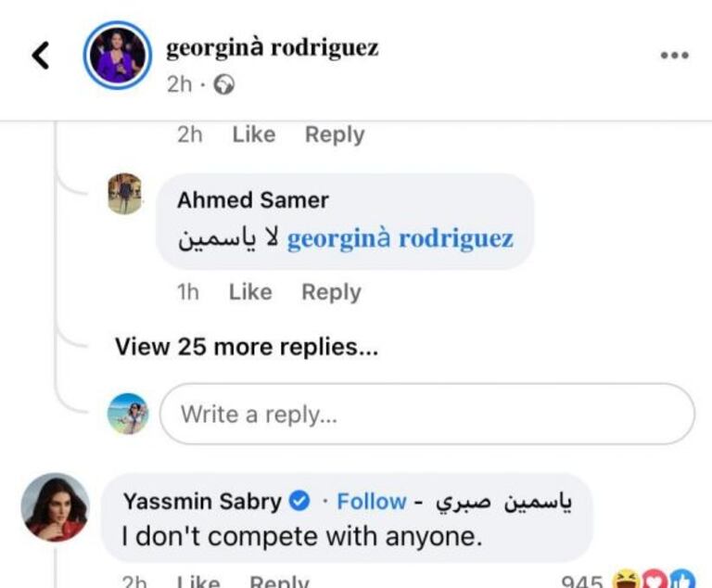Like Ahmed Samer's reply
The width and height of the screenshot is (712, 588).
coord(249,292)
